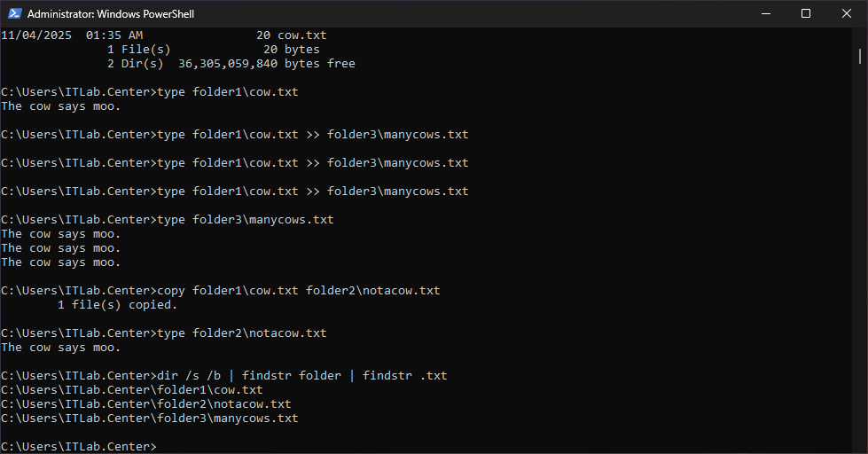Click the output path ending in folder3\manycows.txt

point(150,419)
